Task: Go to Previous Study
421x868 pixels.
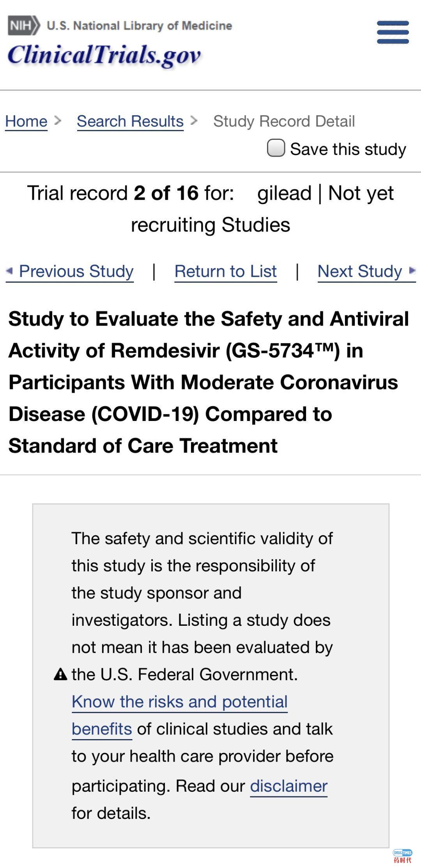Action: [x=76, y=271]
